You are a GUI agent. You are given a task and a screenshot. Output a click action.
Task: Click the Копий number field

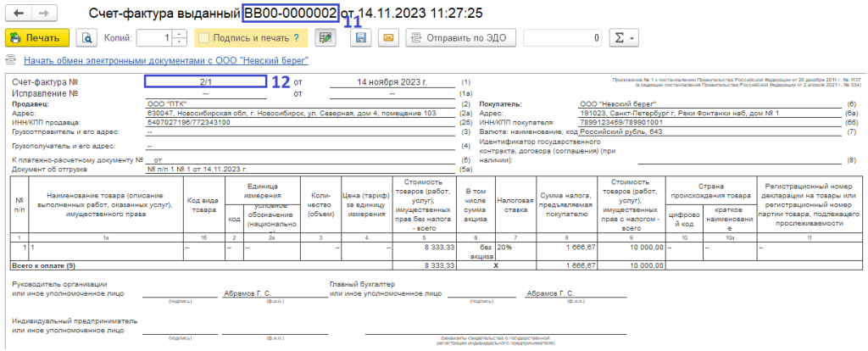(x=154, y=38)
